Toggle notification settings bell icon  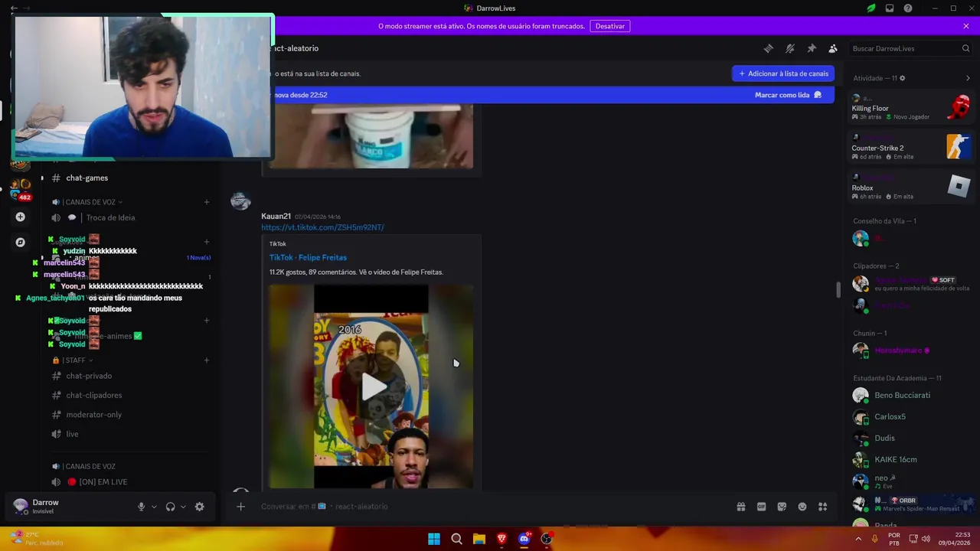[790, 48]
